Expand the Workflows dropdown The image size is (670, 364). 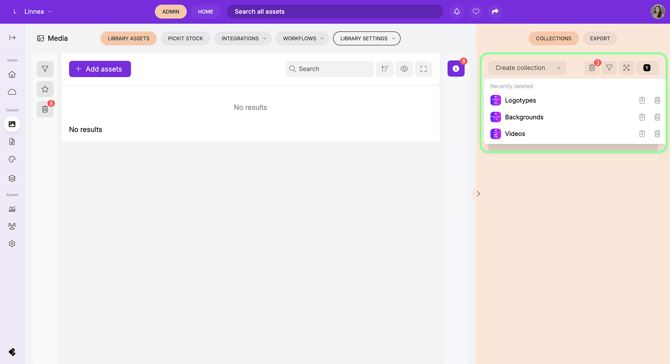(303, 38)
